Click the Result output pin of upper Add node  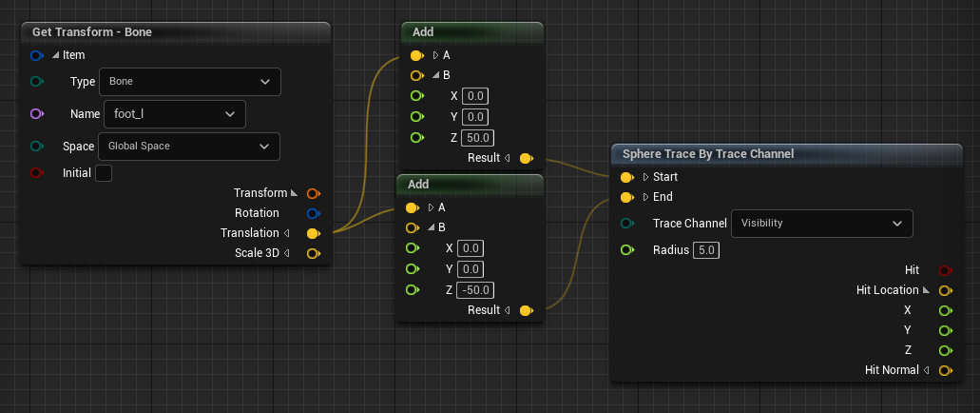(x=527, y=158)
